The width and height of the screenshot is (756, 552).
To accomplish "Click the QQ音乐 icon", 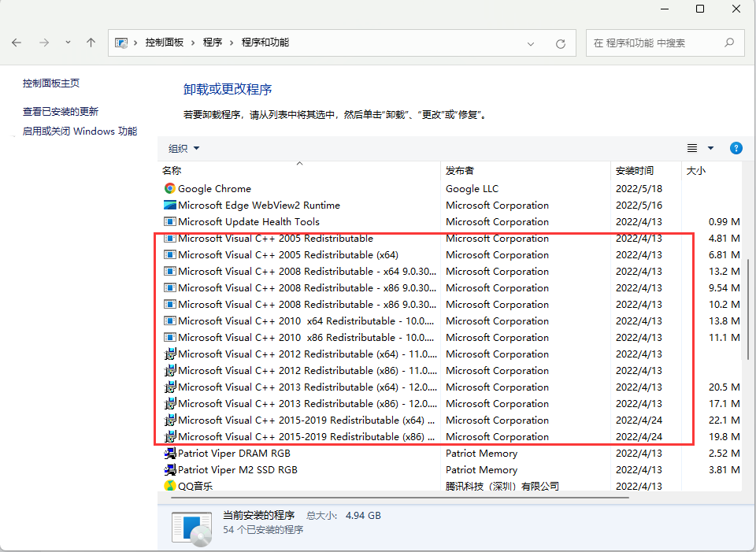I will [x=170, y=486].
